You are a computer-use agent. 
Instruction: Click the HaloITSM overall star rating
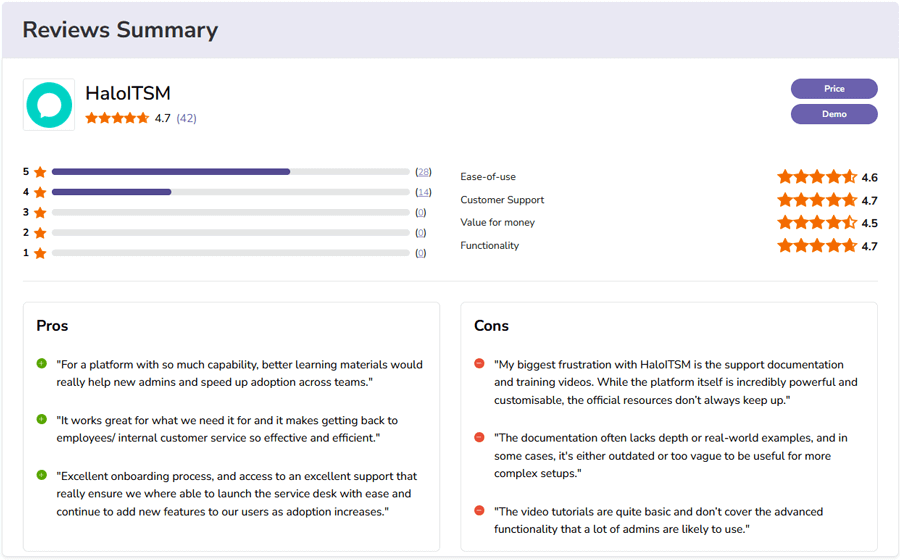(x=117, y=118)
